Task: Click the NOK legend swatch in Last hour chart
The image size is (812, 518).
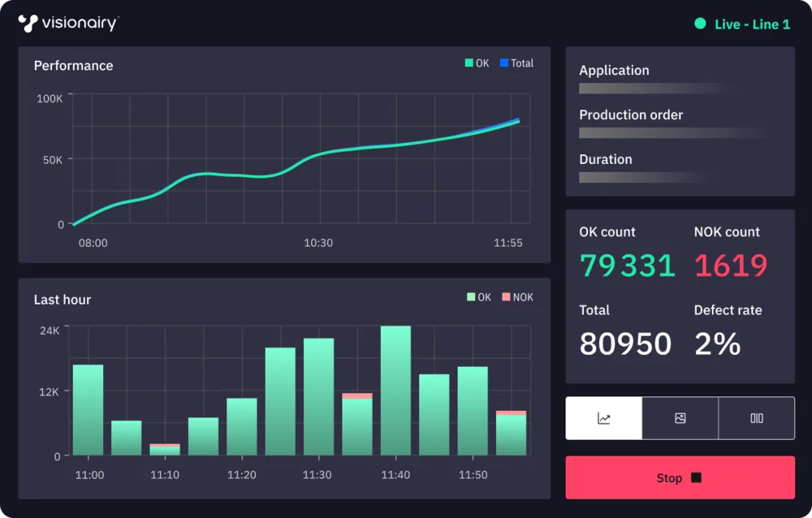Action: coord(506,297)
